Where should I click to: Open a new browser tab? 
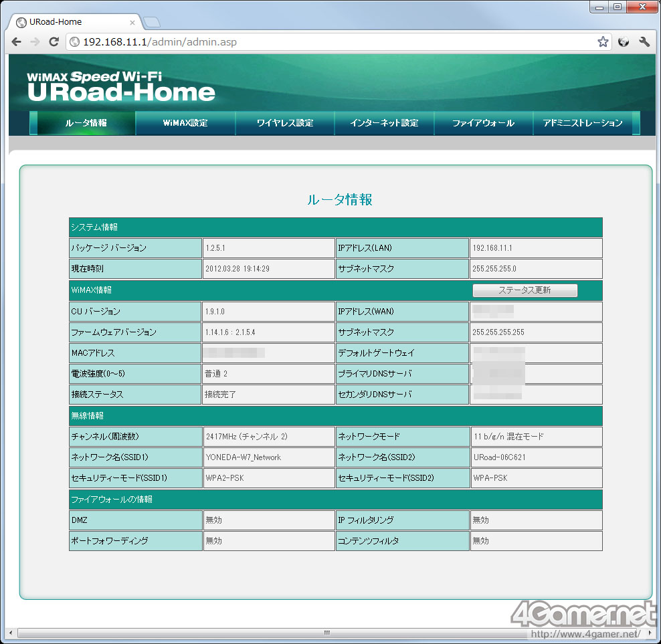pyautogui.click(x=152, y=22)
